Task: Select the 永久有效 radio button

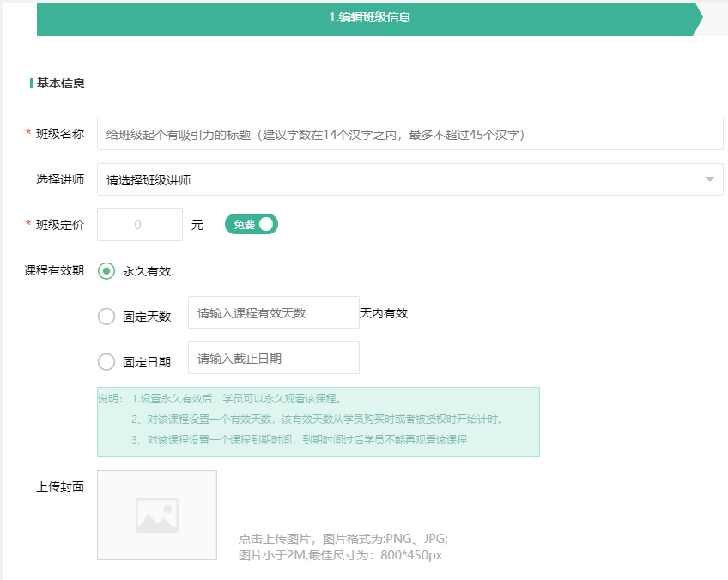Action: coord(106,271)
